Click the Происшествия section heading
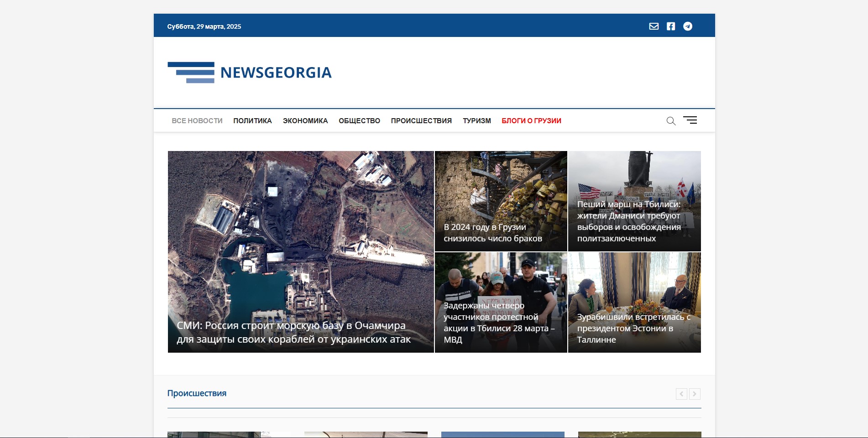 tap(197, 393)
